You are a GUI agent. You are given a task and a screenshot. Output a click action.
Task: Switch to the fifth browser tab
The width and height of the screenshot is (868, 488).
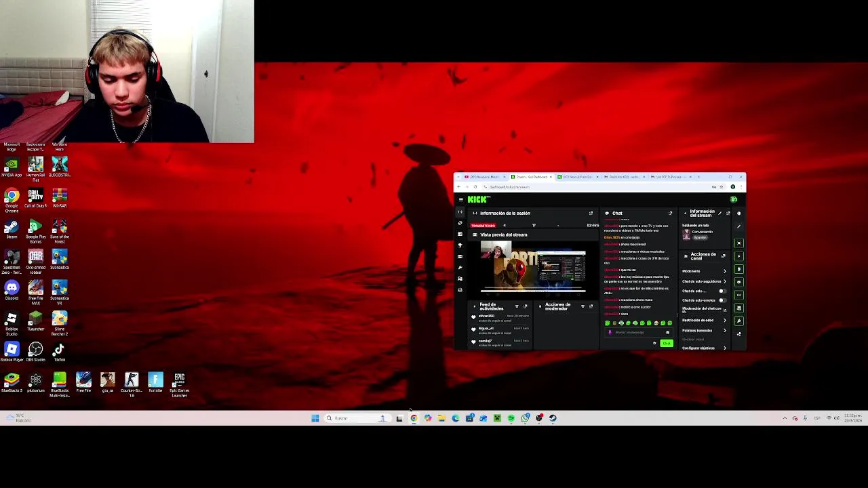(671, 177)
